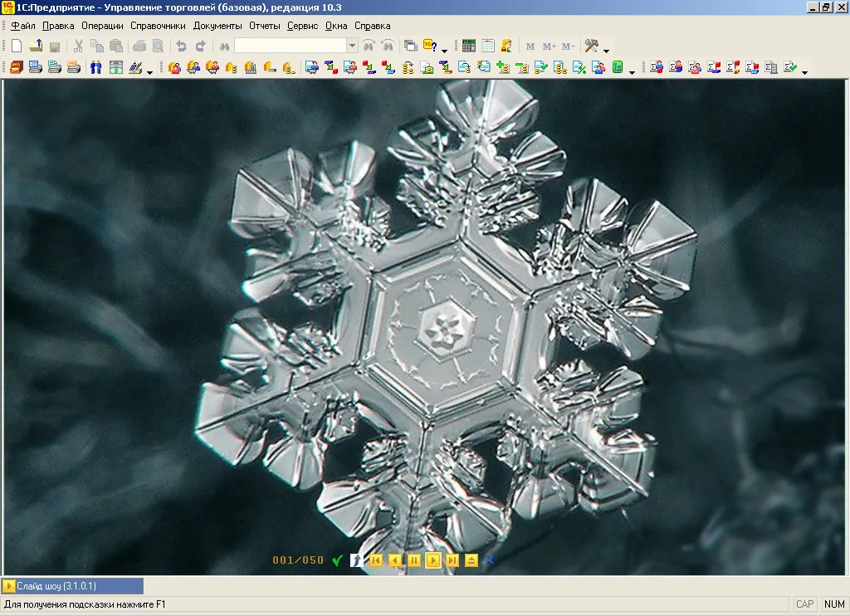Click the green checkmark in slideshow controls
The image size is (850, 616).
(x=337, y=560)
